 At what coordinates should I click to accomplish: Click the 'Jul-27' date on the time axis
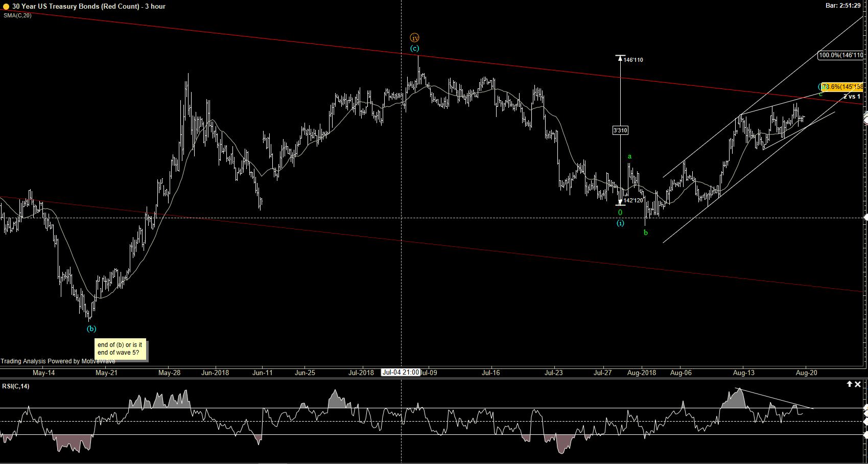click(x=603, y=373)
